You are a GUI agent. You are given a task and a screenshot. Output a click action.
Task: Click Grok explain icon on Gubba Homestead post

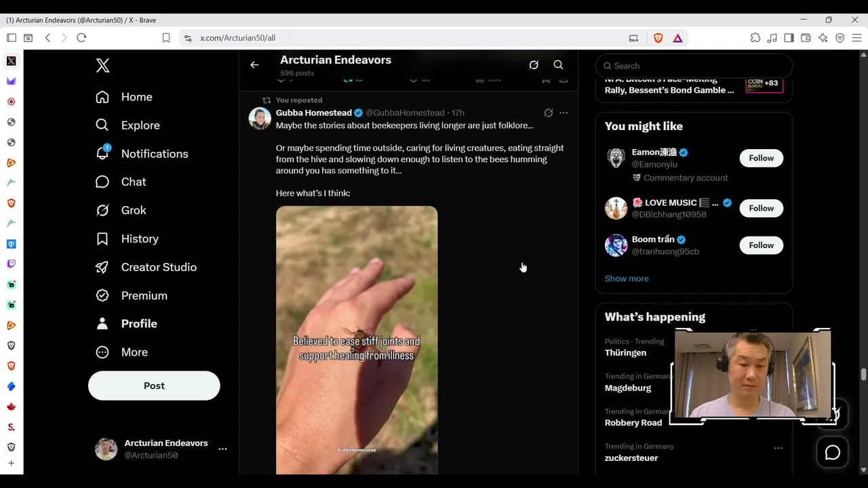[548, 113]
